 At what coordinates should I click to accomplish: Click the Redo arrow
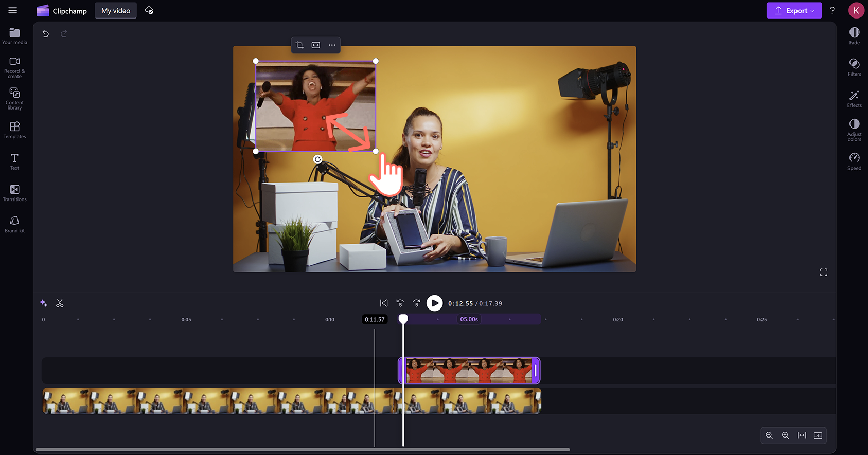pos(64,33)
